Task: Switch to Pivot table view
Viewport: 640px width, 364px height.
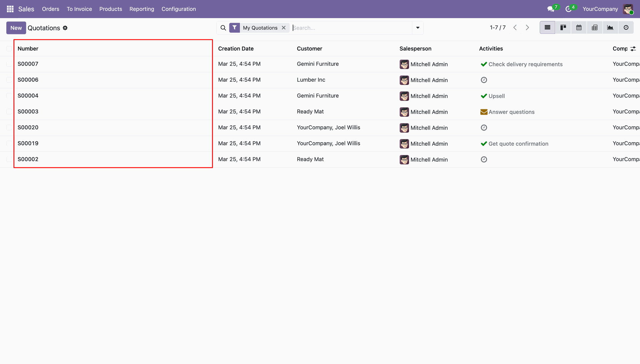Action: 594,28
